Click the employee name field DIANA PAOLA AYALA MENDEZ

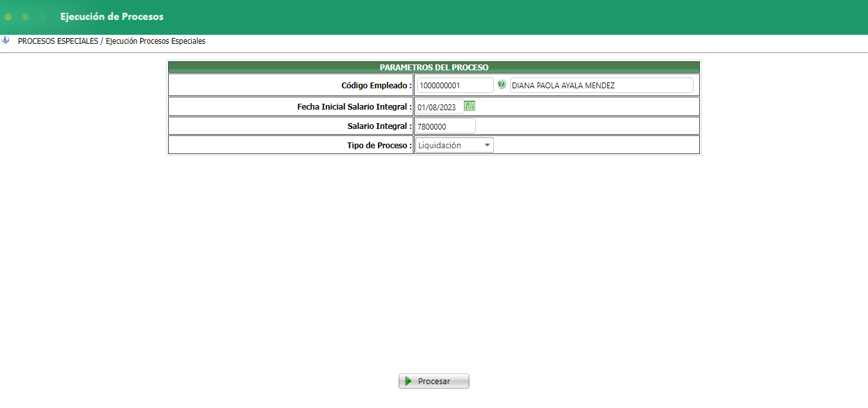tap(601, 85)
